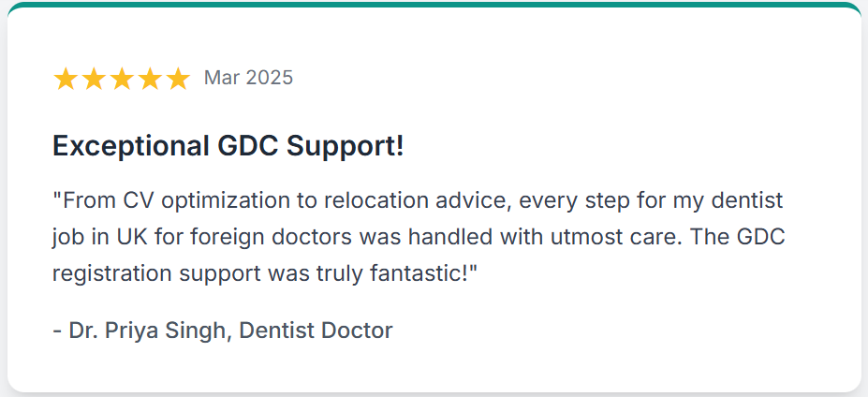Click the Mar 2025 review date
The image size is (868, 397).
(x=248, y=78)
